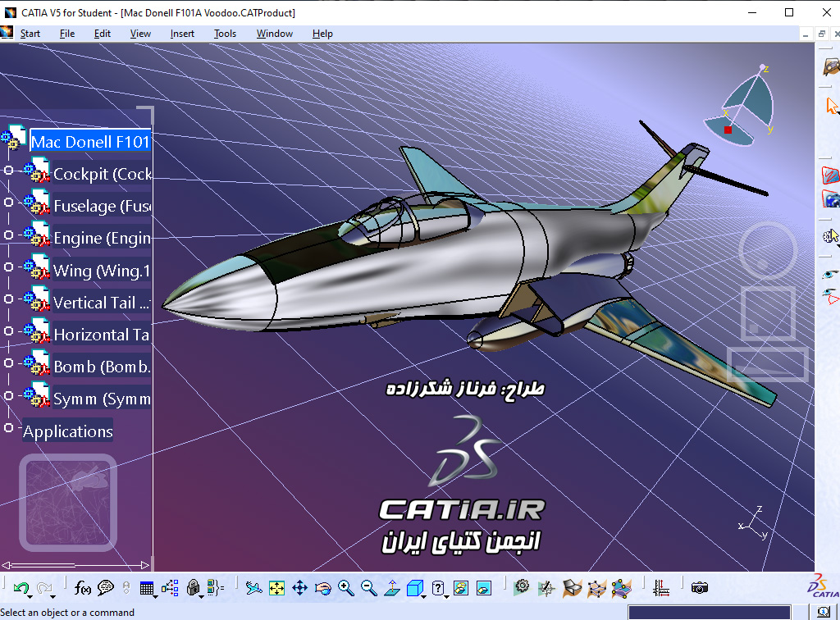The width and height of the screenshot is (840, 620).
Task: Click the gear with pencil icon
Action: tap(546, 588)
